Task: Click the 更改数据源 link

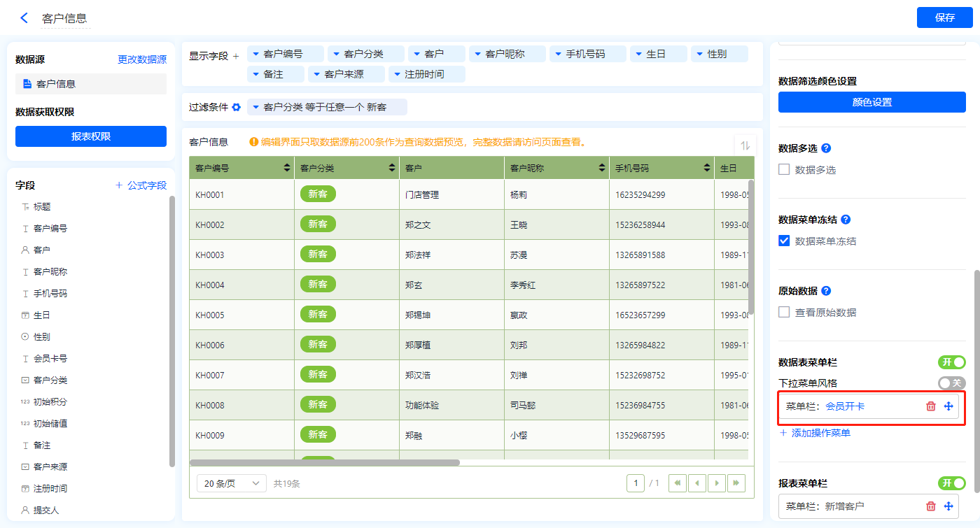Action: point(142,59)
